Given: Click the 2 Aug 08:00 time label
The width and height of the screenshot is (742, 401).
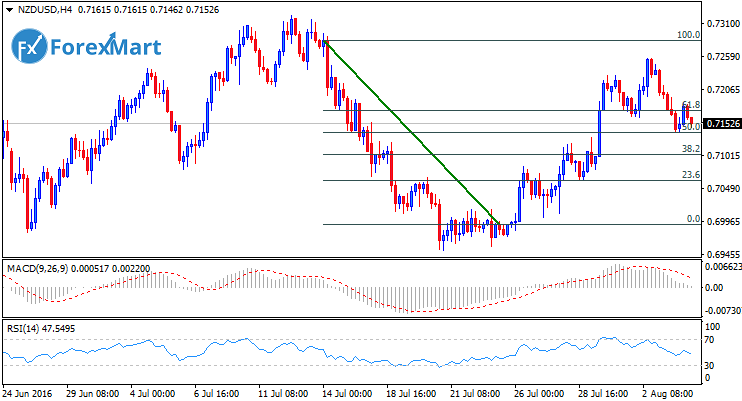Looking at the screenshot, I should pyautogui.click(x=667, y=394).
